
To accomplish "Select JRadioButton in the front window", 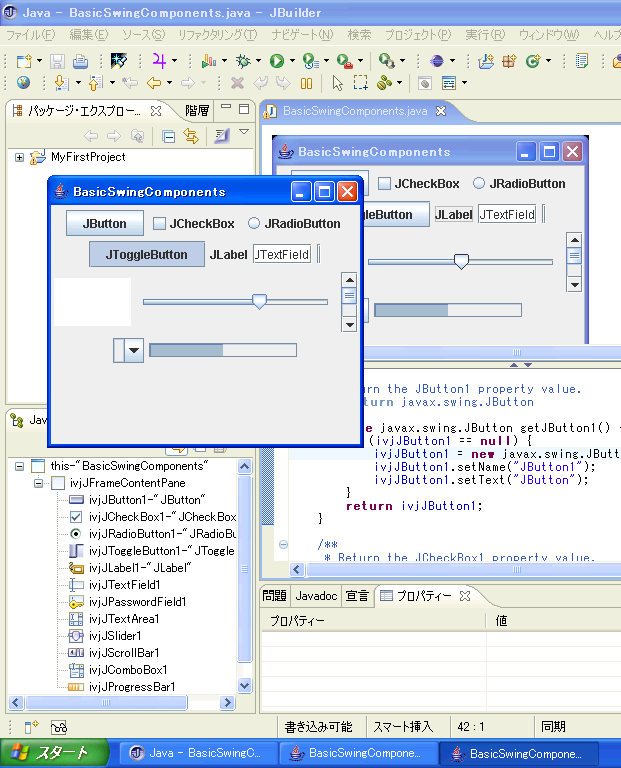I will (x=254, y=224).
